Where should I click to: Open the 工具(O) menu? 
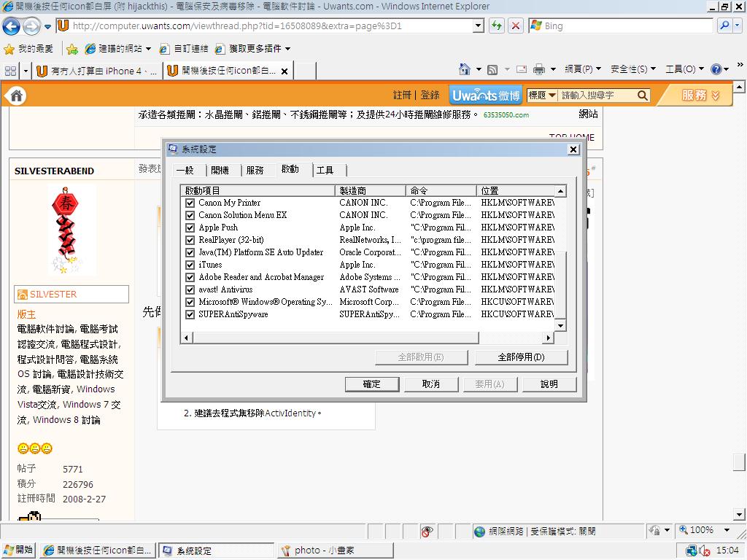coord(684,69)
